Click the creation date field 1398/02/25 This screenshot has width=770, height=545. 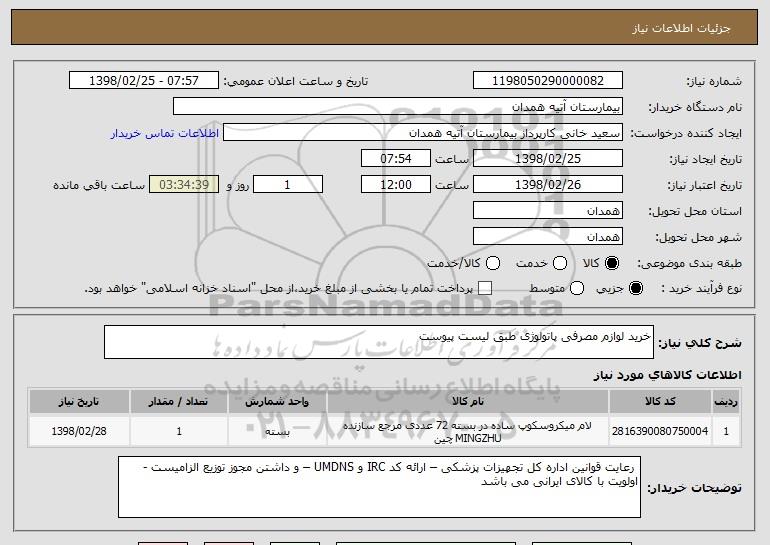(x=548, y=159)
